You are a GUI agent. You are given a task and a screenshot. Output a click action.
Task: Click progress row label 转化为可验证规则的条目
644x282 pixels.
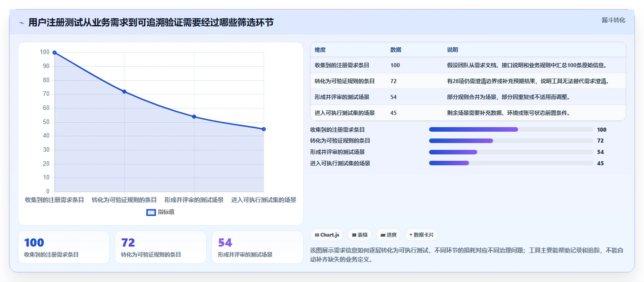tap(340, 141)
